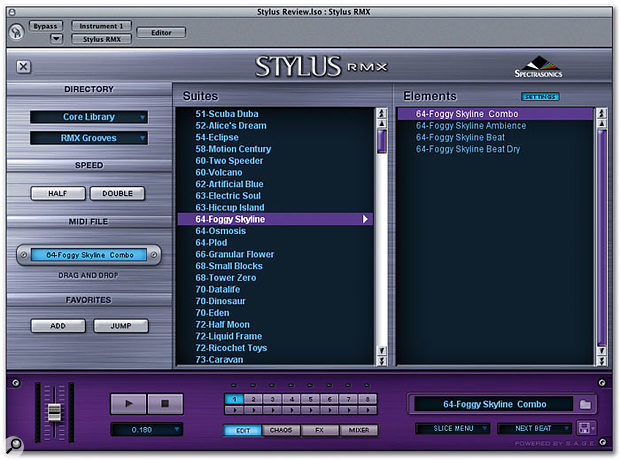The width and height of the screenshot is (620, 460).
Task: Click the play arrow under part 6
Action: 329,411
